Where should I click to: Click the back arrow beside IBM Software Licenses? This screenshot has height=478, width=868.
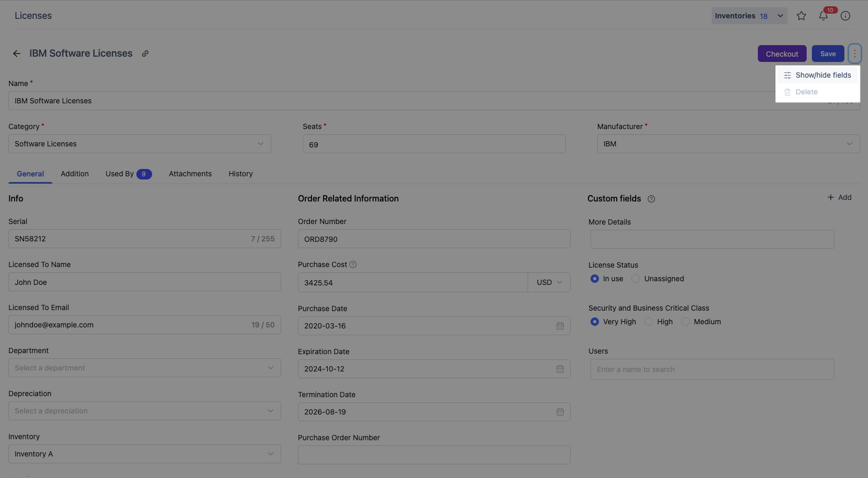(x=17, y=54)
